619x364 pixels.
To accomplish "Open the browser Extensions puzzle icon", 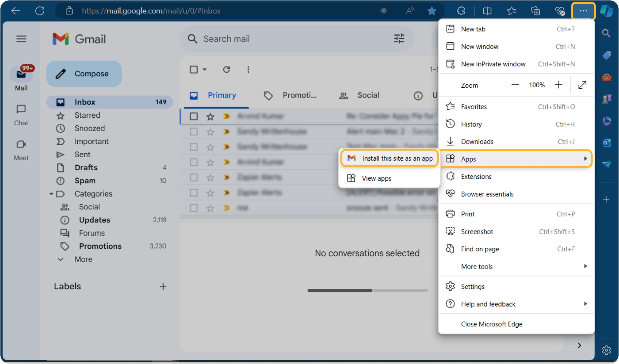I will pos(461,11).
